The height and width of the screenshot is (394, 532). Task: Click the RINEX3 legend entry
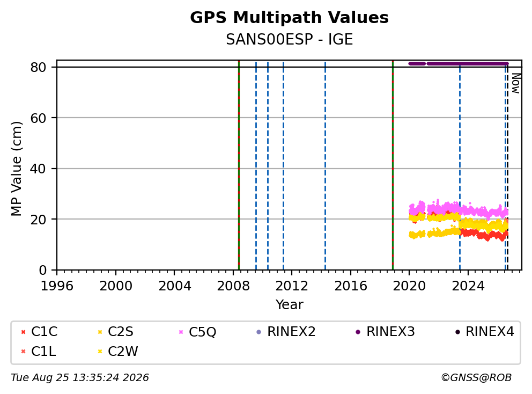coord(385,332)
